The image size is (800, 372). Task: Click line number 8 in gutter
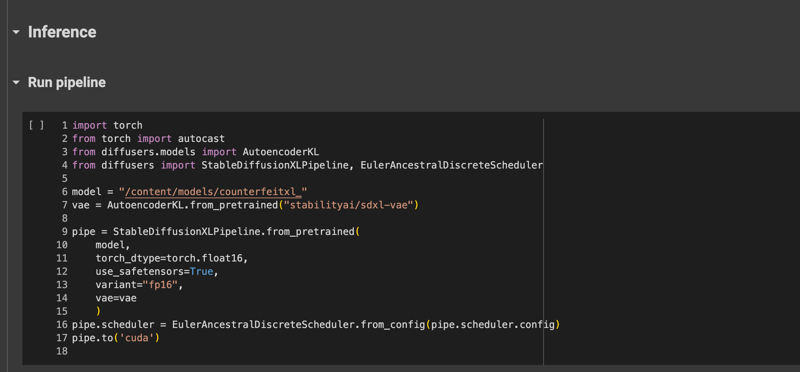tap(64, 218)
